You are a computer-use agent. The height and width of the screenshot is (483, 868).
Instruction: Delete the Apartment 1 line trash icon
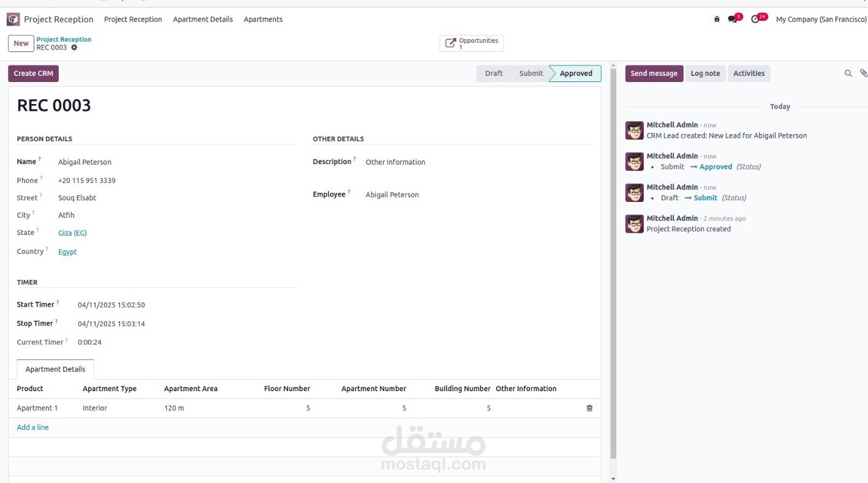(x=589, y=408)
